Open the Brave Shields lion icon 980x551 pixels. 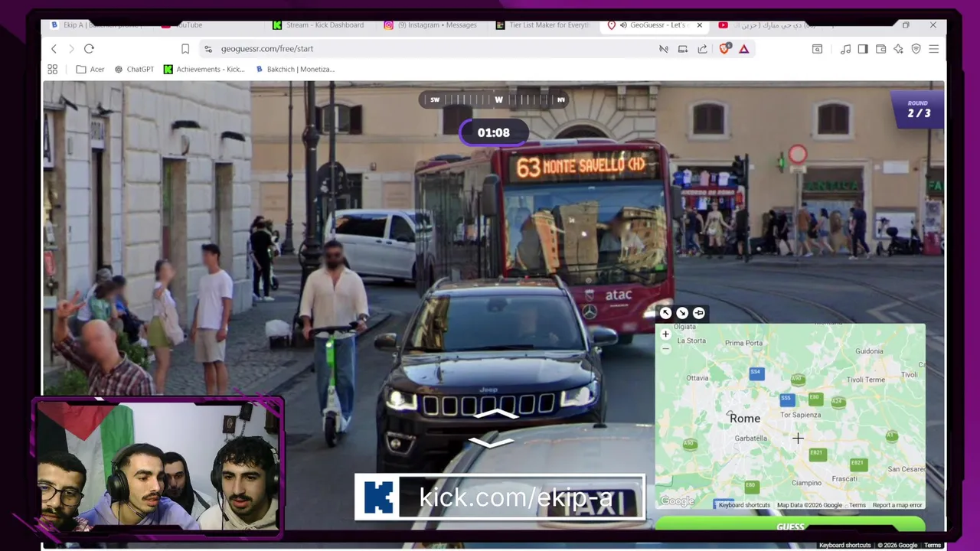(724, 49)
